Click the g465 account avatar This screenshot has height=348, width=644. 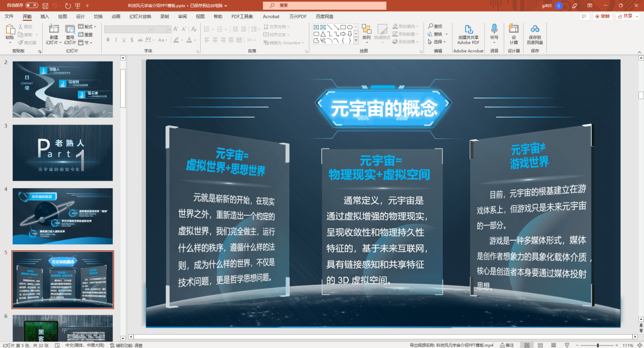pyautogui.click(x=559, y=5)
